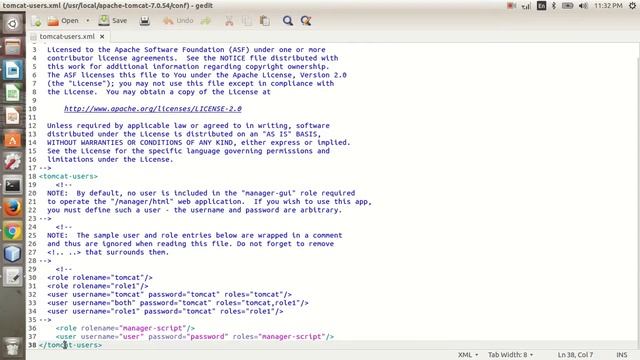Screen dimensions: 640x360
Task: Open the sound volume indicator
Action: [583, 5]
